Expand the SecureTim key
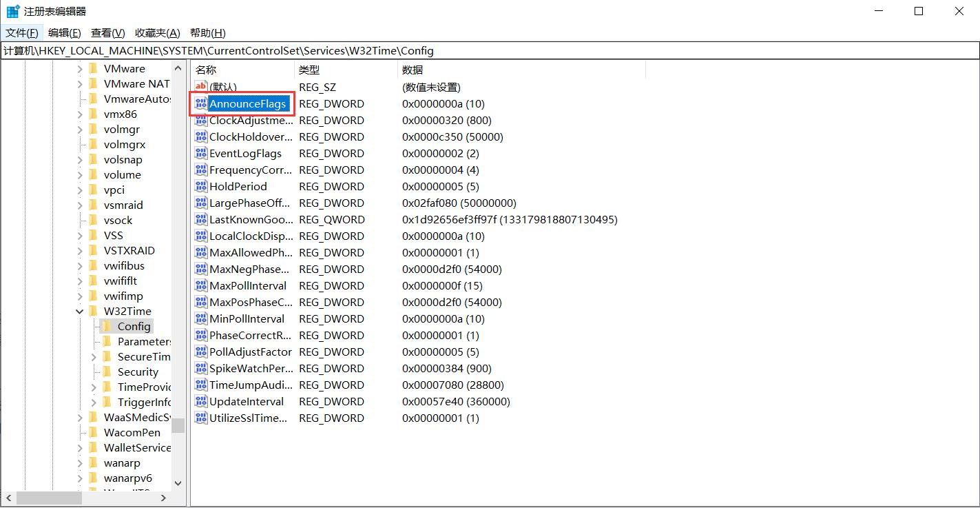The image size is (980, 508). coord(92,356)
